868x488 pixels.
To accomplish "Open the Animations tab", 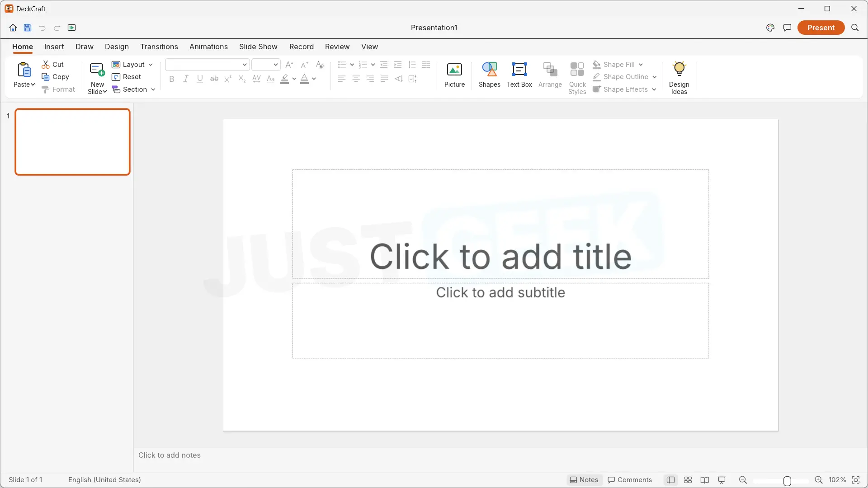I will click(x=208, y=47).
